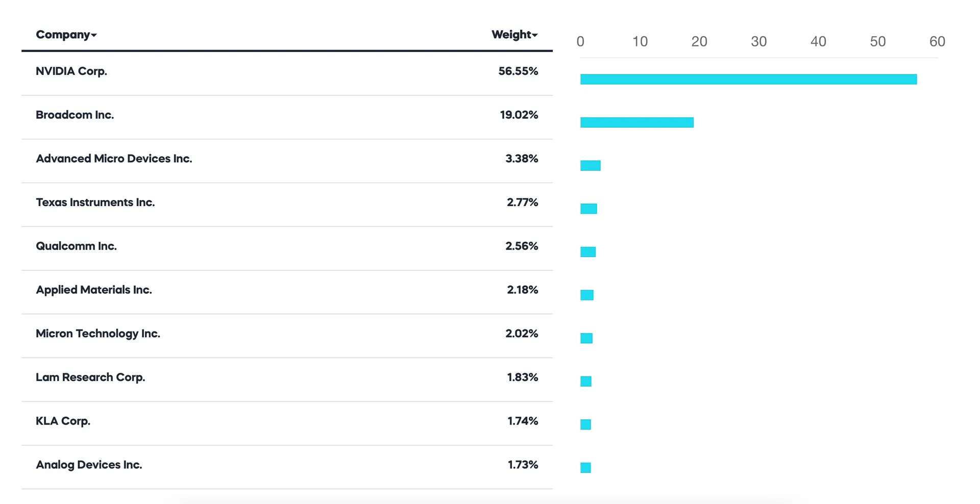This screenshot has height=504, width=980.
Task: Open Micron Technology Inc. entry
Action: 98,334
